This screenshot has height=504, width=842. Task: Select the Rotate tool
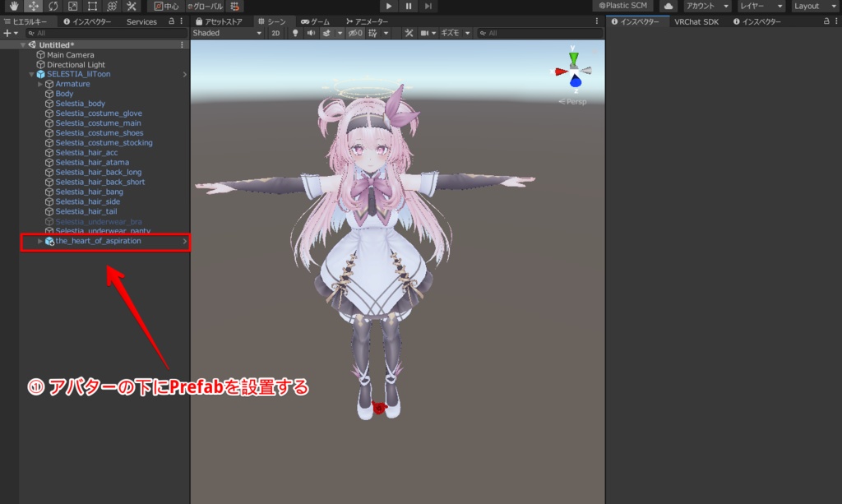52,7
